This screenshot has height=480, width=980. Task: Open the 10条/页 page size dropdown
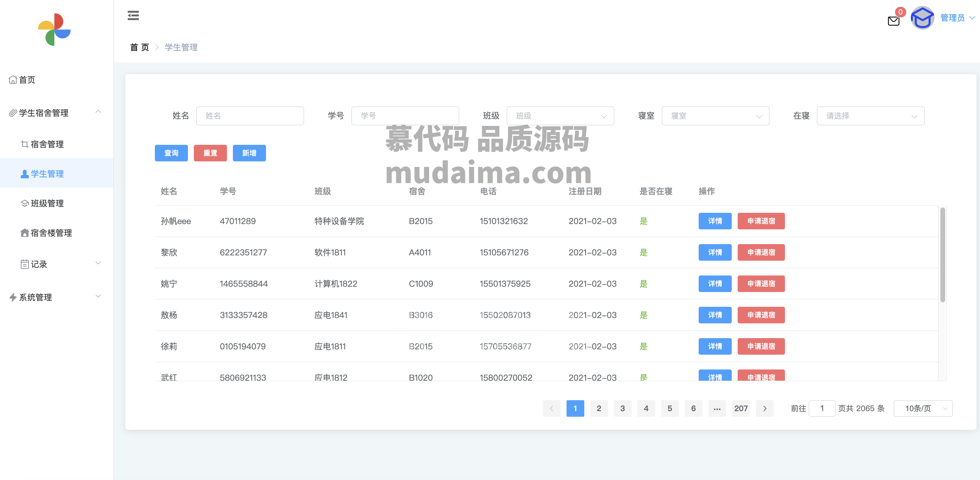[923, 408]
